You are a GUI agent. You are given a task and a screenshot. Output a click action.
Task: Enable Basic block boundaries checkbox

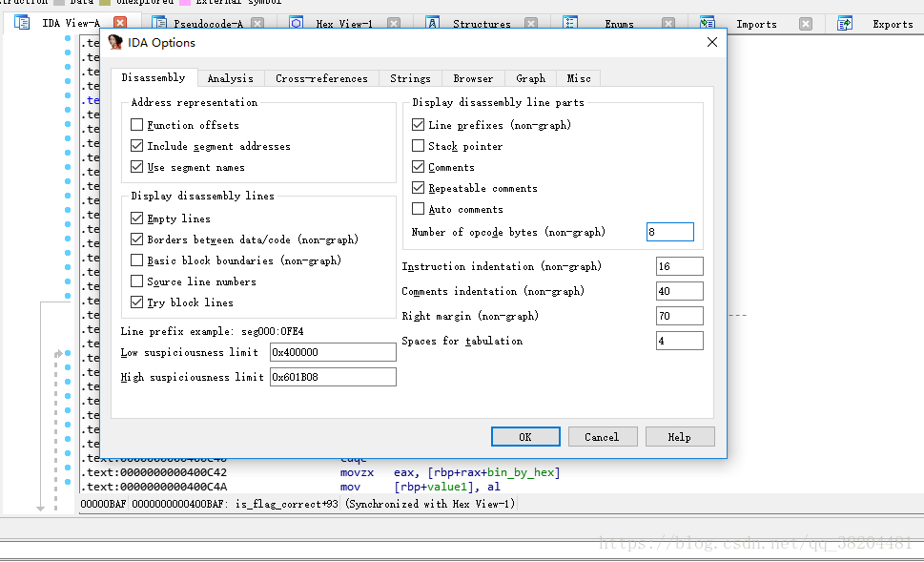pyautogui.click(x=136, y=260)
